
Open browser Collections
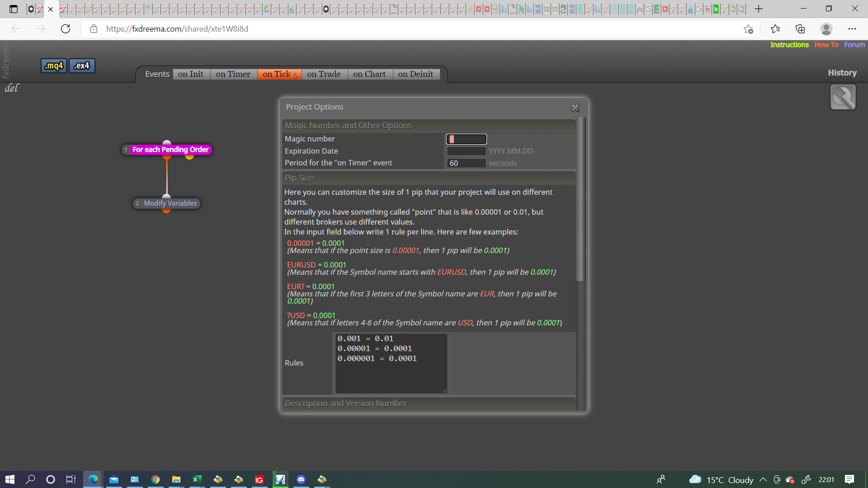800,29
